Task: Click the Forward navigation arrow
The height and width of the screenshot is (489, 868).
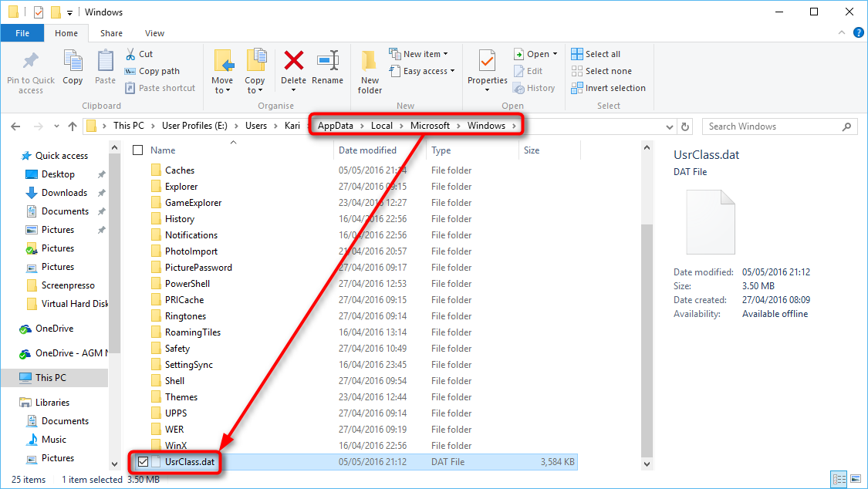Action: 39,126
